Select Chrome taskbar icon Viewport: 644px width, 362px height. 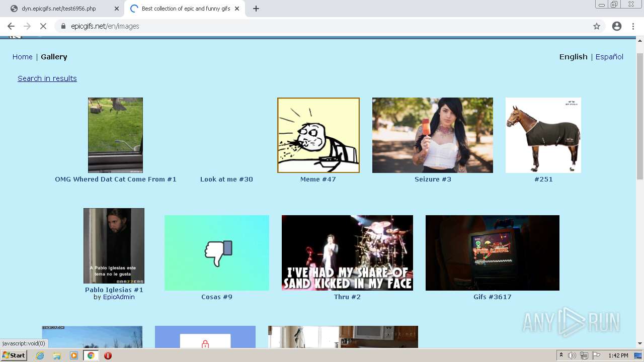[91, 355]
